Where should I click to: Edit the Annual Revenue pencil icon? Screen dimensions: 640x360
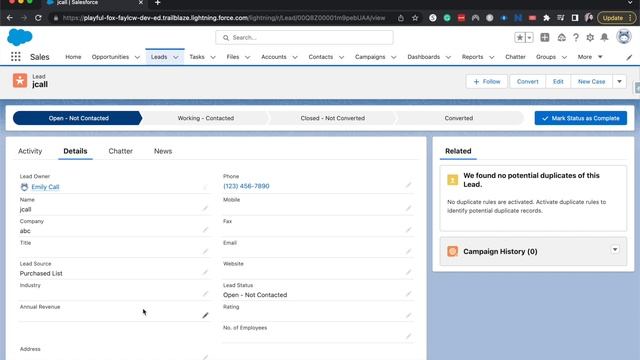click(x=205, y=316)
